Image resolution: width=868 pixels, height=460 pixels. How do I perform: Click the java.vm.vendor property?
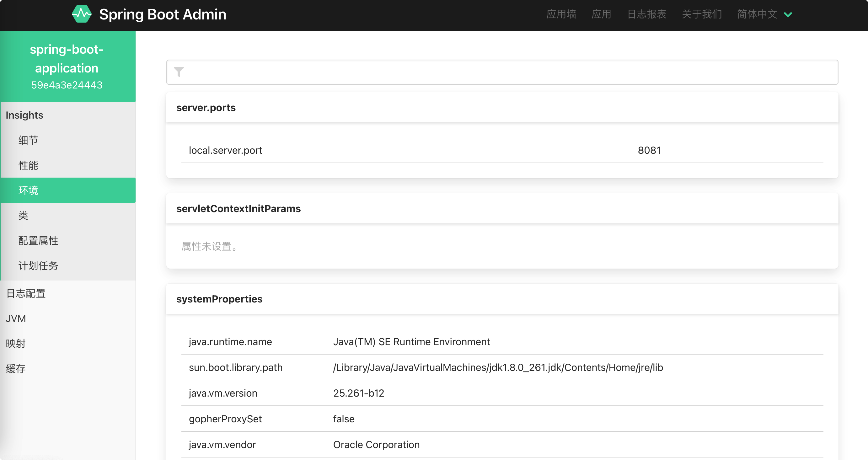tap(222, 445)
